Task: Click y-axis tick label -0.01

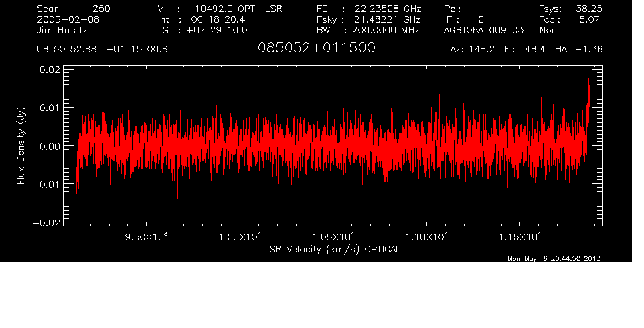Action: (x=46, y=184)
